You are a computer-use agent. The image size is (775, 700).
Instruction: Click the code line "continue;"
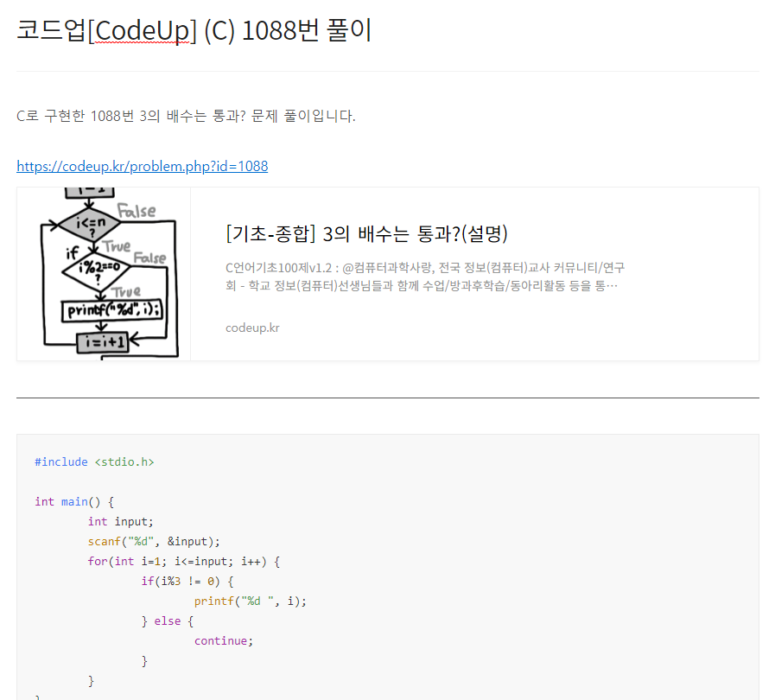click(x=224, y=640)
